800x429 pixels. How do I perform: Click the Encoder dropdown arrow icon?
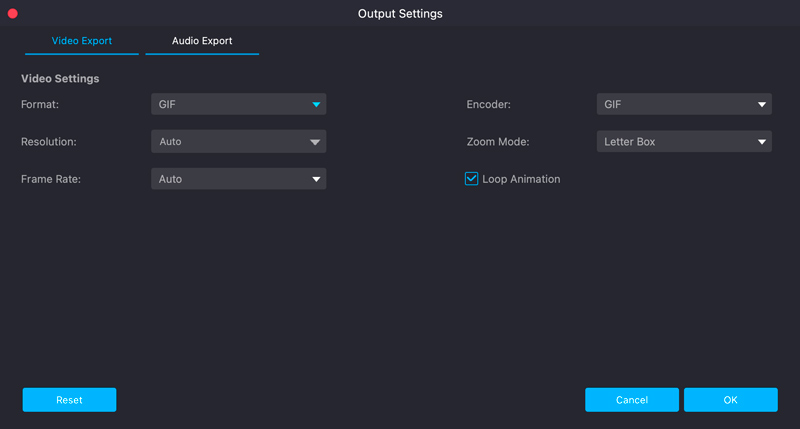coord(762,104)
